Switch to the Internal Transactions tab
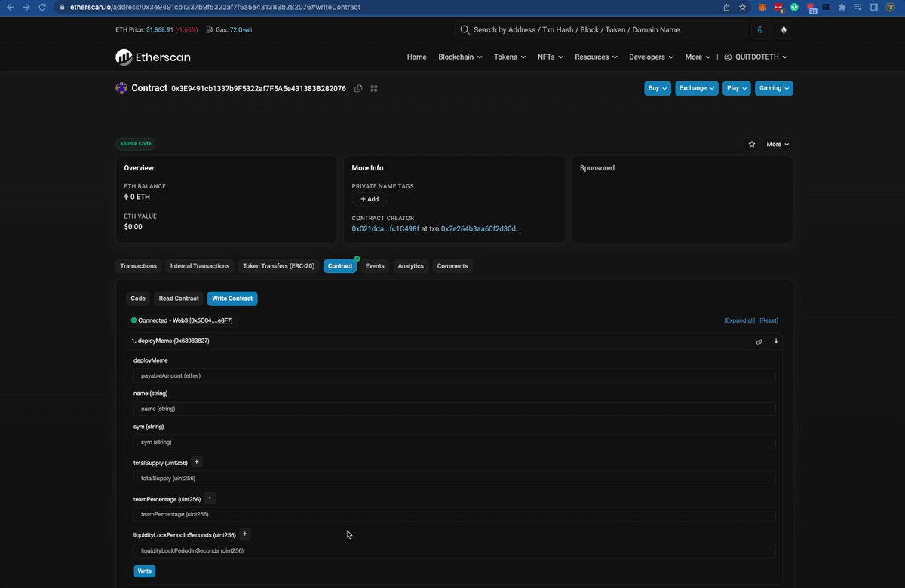 pos(200,266)
